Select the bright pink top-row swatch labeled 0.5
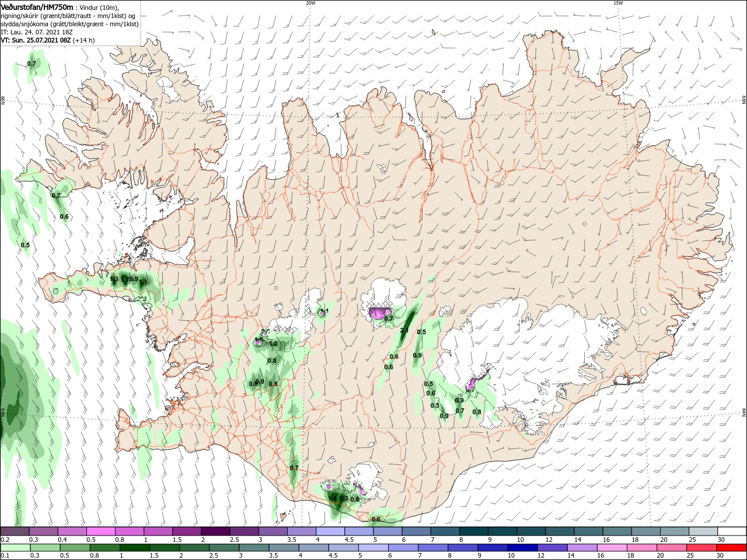Image resolution: width=747 pixels, height=560 pixels. (x=100, y=531)
